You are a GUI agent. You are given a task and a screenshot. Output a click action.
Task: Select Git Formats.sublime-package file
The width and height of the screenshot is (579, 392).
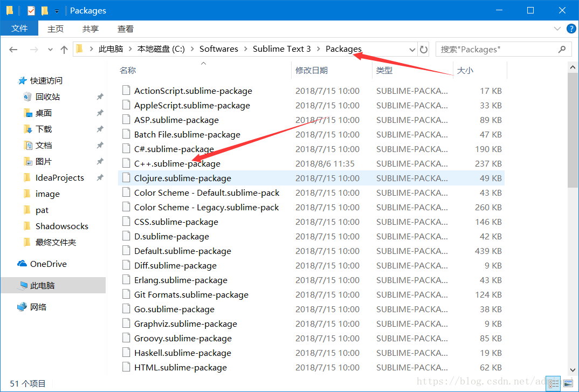[191, 294]
